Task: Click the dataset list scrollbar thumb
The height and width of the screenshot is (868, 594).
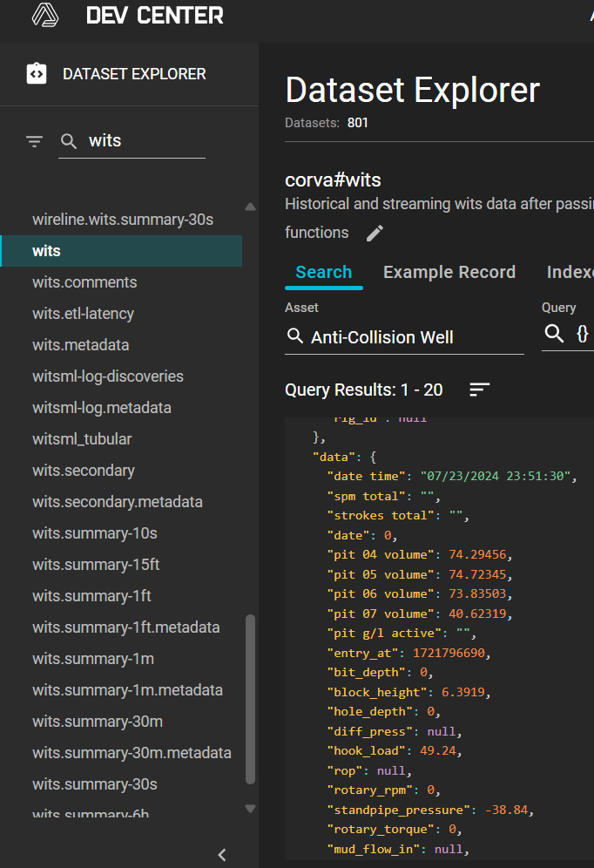Action: (251, 699)
